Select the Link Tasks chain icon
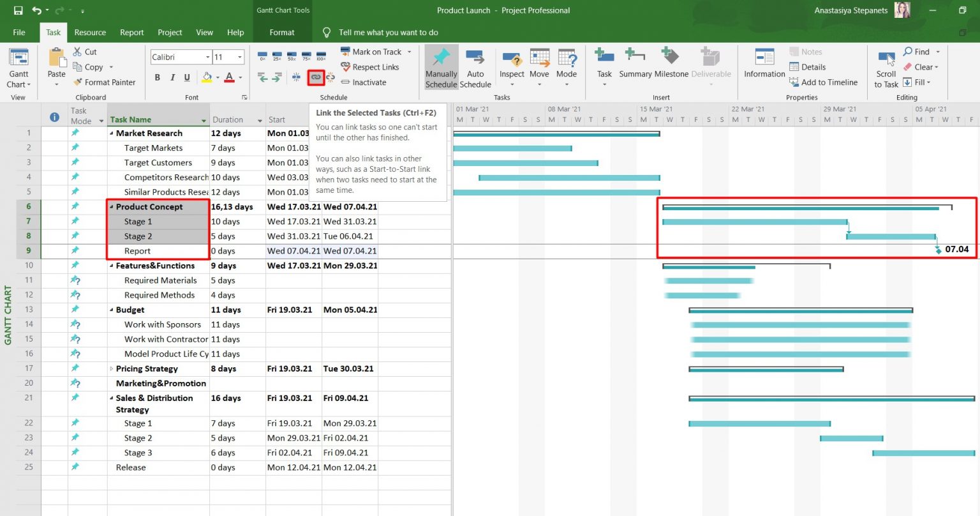Image resolution: width=980 pixels, height=516 pixels. point(316,77)
